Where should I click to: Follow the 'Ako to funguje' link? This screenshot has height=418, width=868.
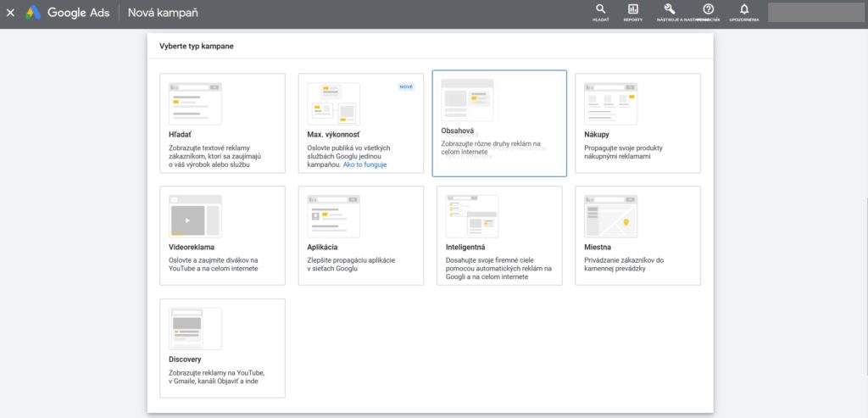pos(364,164)
